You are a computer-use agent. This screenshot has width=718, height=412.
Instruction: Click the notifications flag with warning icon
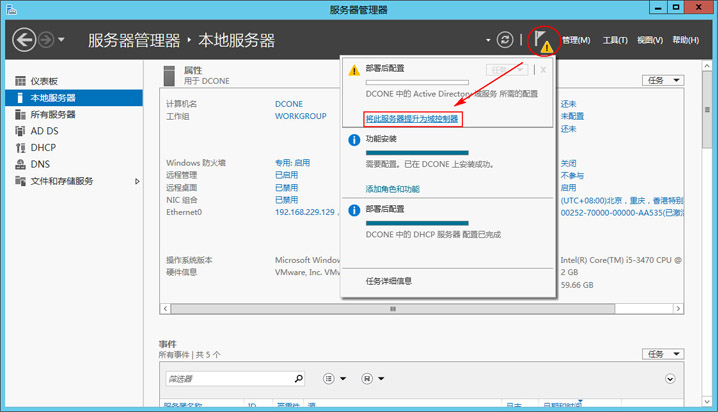(541, 41)
